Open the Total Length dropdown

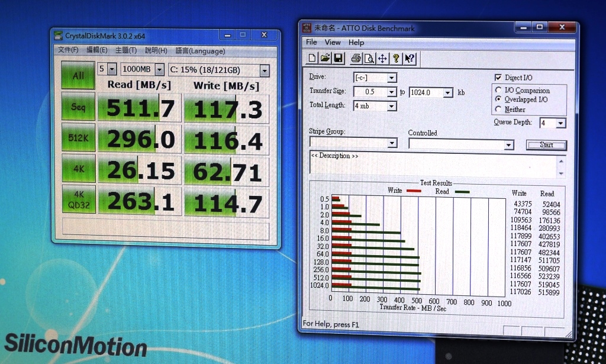(x=391, y=106)
